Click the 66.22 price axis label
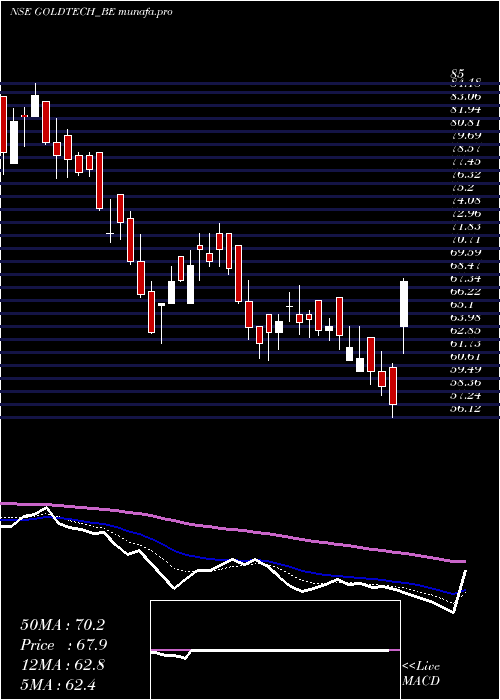Image resolution: width=500 pixels, height=700 pixels. (466, 292)
